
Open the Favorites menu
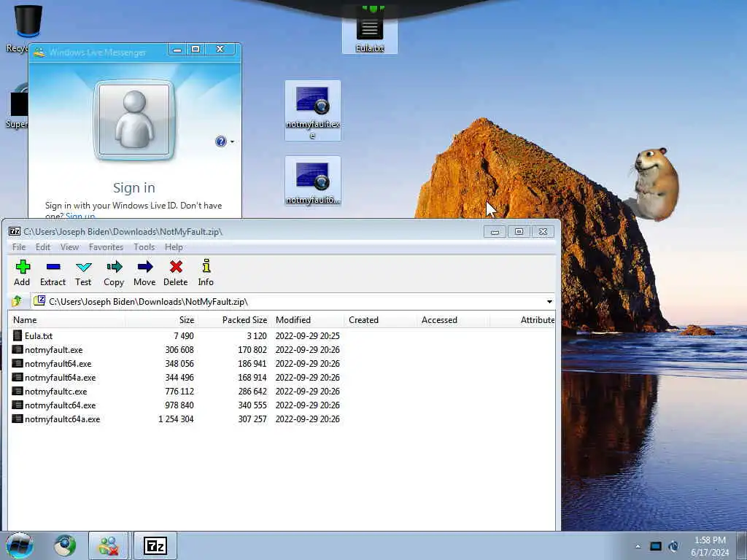pyautogui.click(x=107, y=247)
